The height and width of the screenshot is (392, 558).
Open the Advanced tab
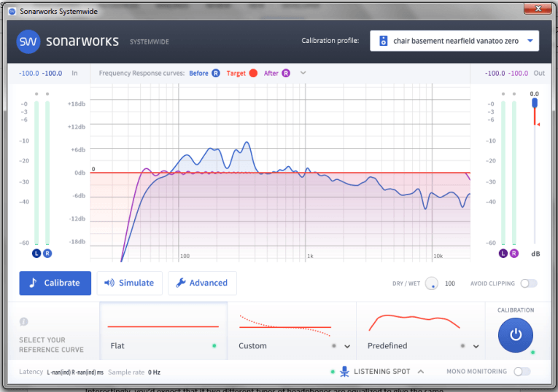[x=202, y=283]
